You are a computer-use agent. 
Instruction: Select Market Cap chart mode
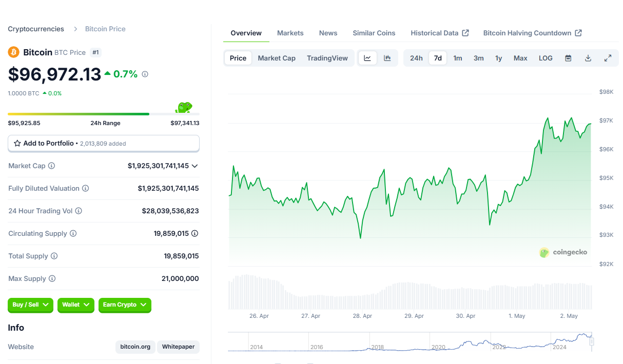tap(277, 58)
